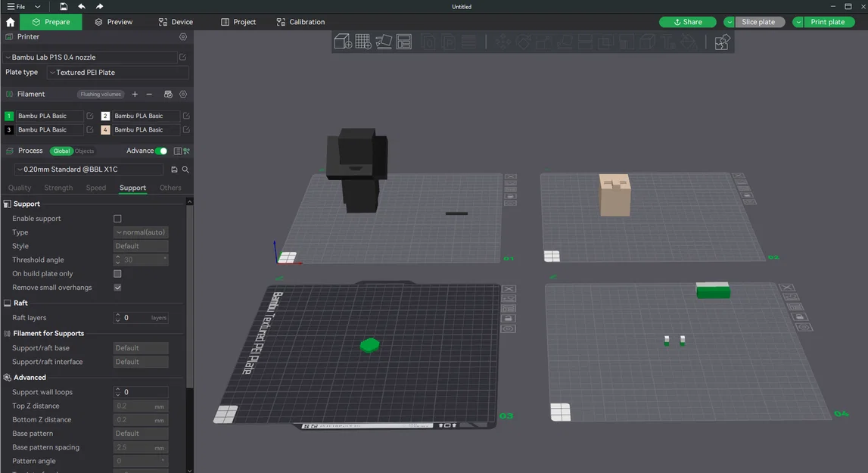
Task: Open the Assembly view puzzle icon
Action: point(722,42)
